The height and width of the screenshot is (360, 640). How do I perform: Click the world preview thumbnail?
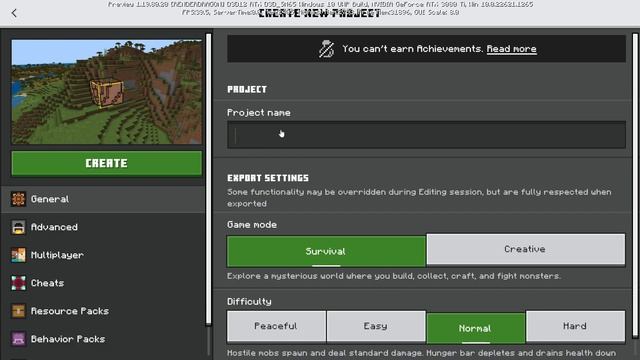[107, 92]
